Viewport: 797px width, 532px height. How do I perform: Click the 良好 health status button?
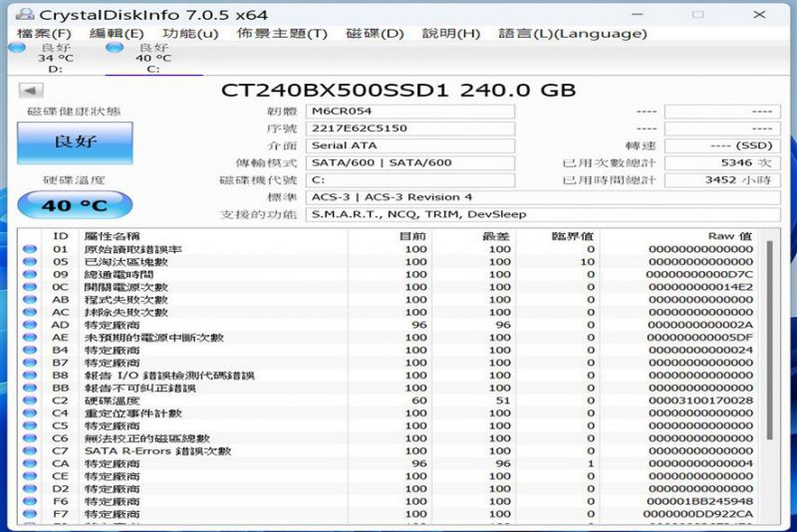pos(75,142)
